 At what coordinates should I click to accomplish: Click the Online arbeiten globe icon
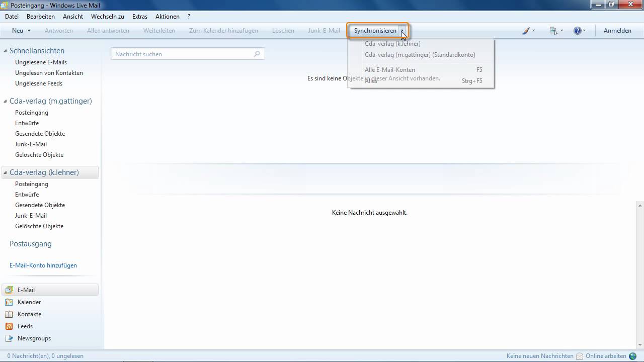(x=632, y=356)
